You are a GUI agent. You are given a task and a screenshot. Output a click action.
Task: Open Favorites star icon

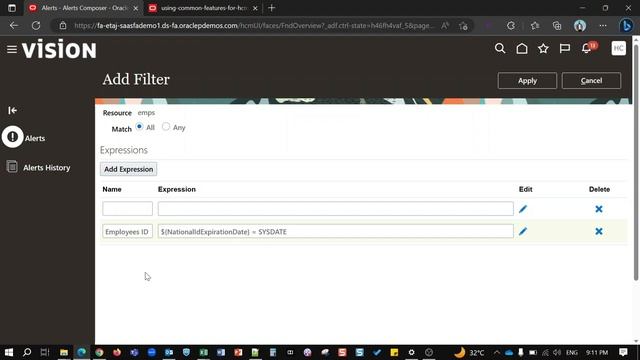pos(543,49)
